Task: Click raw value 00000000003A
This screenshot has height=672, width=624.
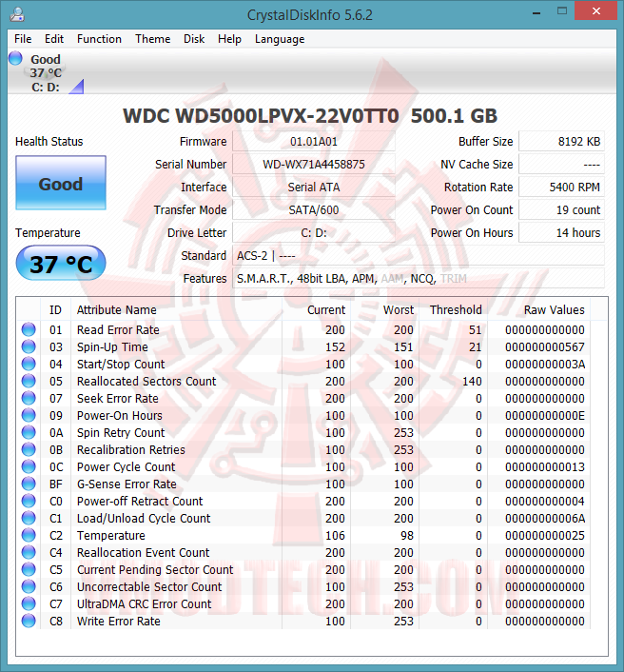Action: 544,364
